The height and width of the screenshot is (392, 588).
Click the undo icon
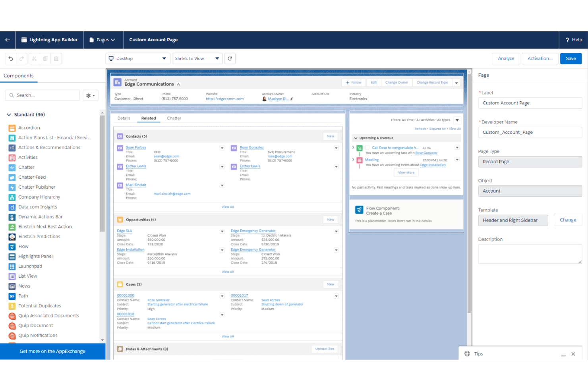click(11, 58)
